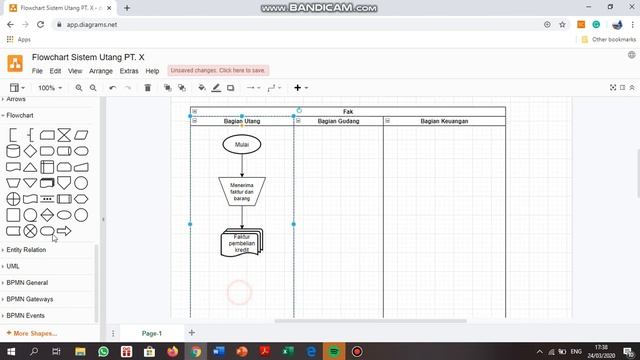Collapse the Bagian Utang swimlane
Viewport: 640px width, 360px height.
click(195, 121)
